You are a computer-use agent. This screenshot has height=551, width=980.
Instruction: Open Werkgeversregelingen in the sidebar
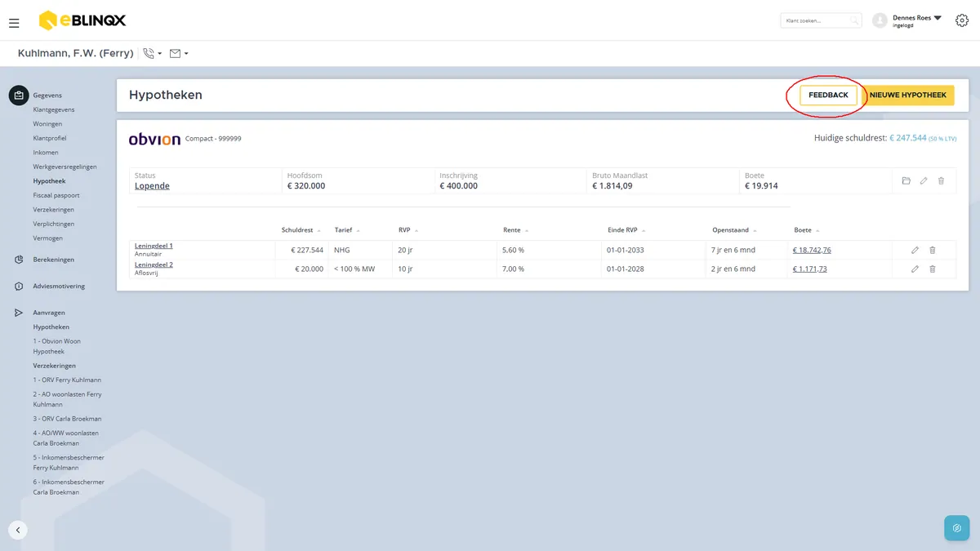coord(65,167)
